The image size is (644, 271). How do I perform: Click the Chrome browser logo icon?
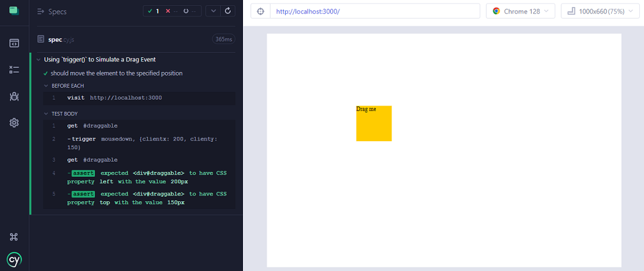click(x=496, y=12)
